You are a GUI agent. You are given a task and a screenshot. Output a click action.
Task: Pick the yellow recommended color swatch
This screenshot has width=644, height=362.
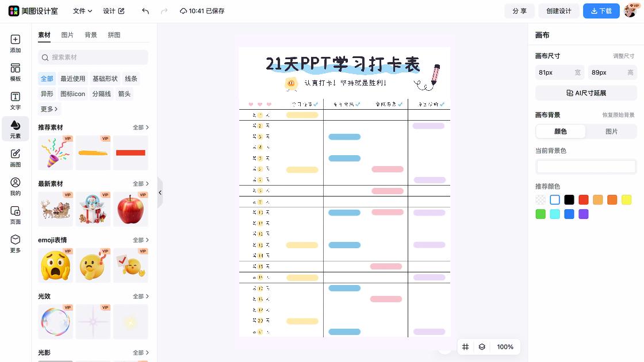point(626,200)
